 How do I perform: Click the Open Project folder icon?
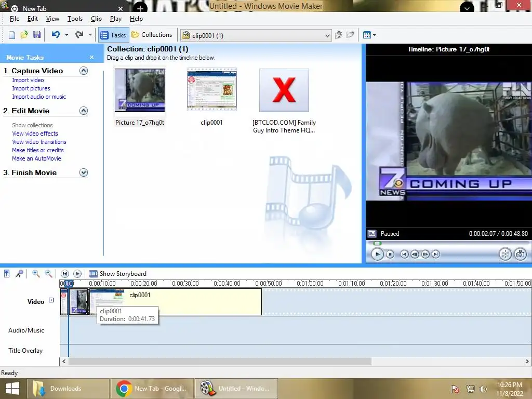click(x=24, y=35)
